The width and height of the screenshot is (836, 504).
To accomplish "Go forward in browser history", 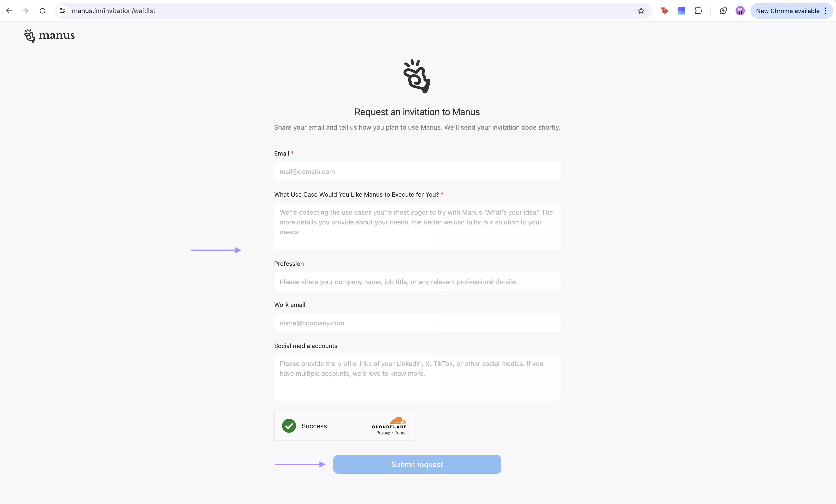I will pos(25,11).
